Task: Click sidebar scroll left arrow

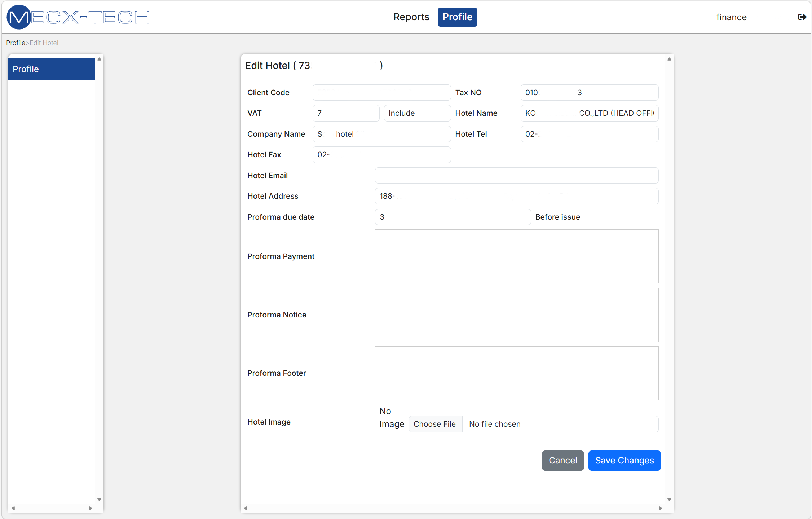Action: tap(13, 508)
